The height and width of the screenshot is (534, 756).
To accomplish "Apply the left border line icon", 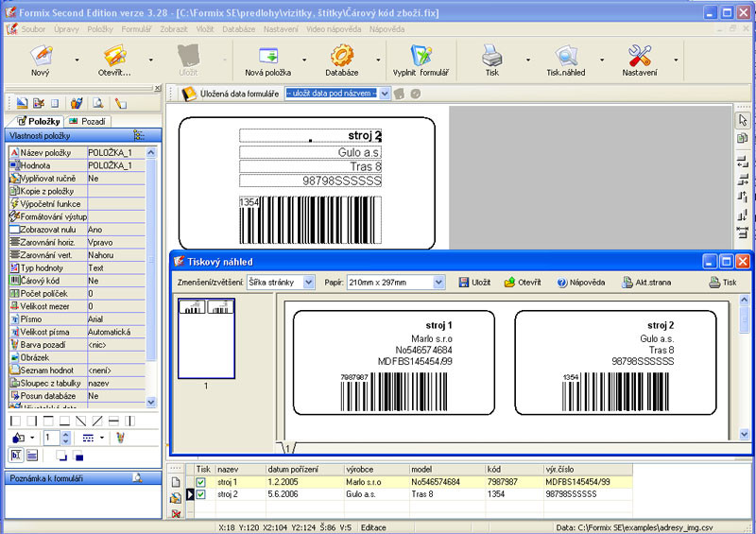I will tap(15, 422).
